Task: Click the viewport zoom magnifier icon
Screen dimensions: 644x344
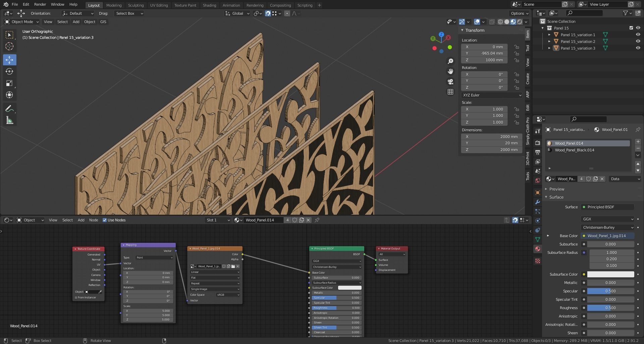Action: (450, 61)
